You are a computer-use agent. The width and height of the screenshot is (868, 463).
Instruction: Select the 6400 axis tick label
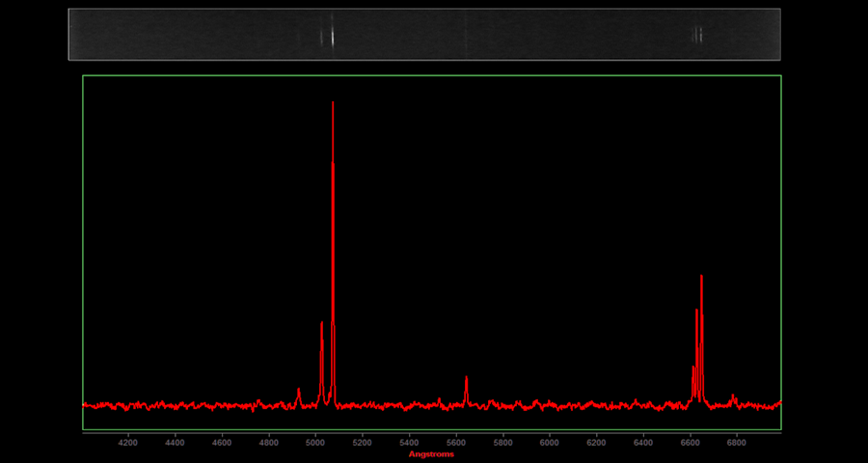point(642,443)
